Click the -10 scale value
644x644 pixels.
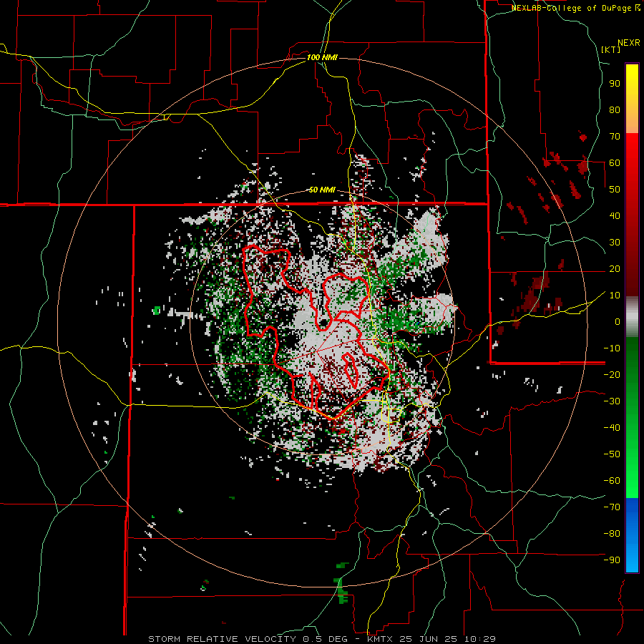click(x=612, y=348)
